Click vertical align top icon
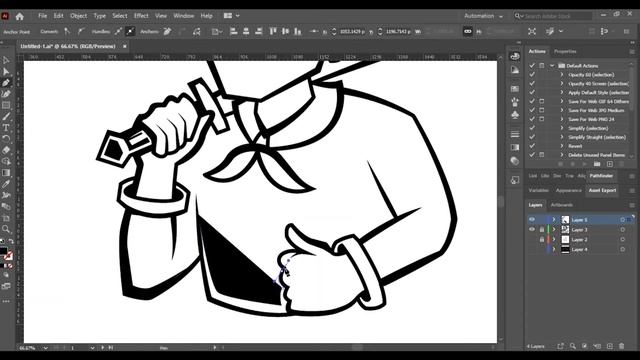 coord(273,31)
